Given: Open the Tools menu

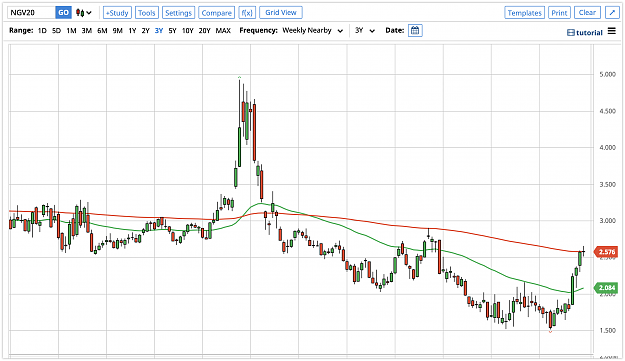Looking at the screenshot, I should (147, 13).
